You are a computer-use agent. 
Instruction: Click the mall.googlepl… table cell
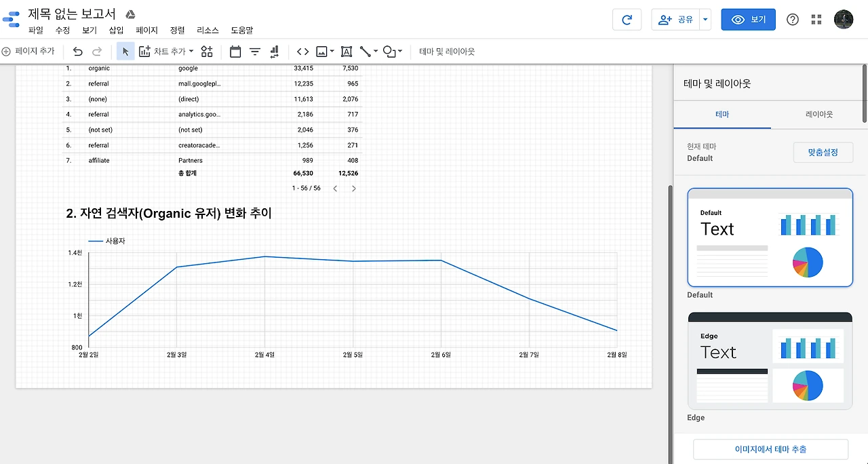pos(199,83)
